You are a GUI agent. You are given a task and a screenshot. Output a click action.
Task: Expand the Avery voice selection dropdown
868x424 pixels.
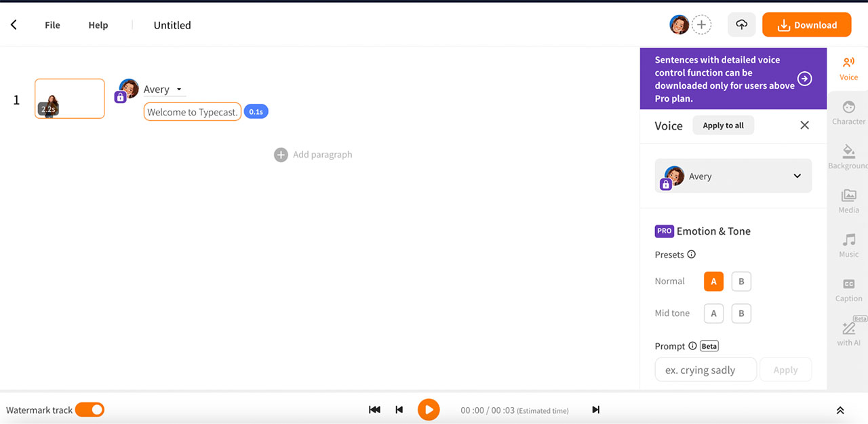[x=797, y=176]
